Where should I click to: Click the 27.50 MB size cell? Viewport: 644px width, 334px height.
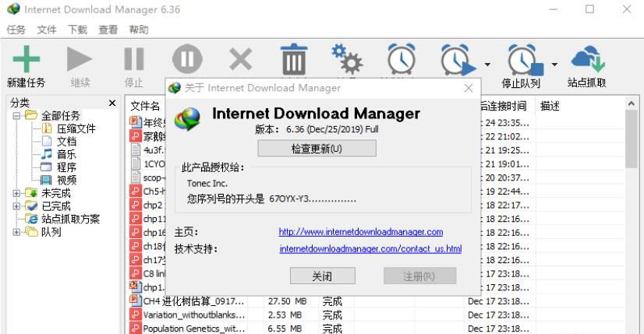287,301
